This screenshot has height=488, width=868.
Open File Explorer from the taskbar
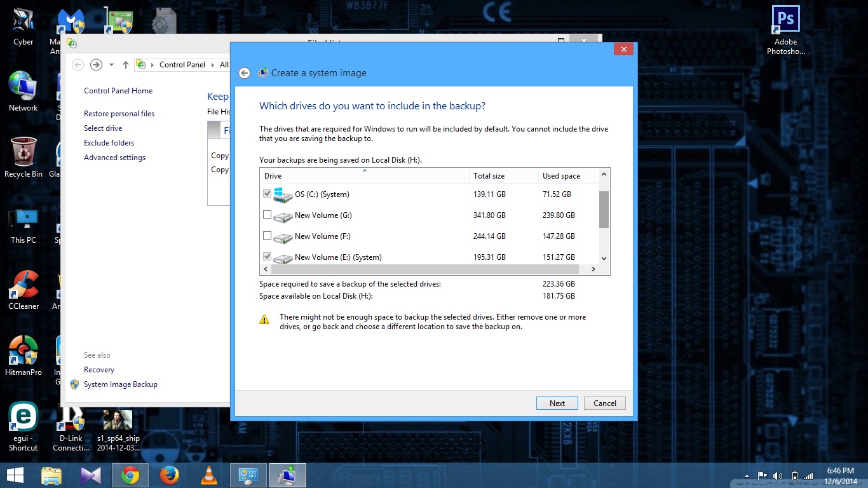click(x=51, y=475)
